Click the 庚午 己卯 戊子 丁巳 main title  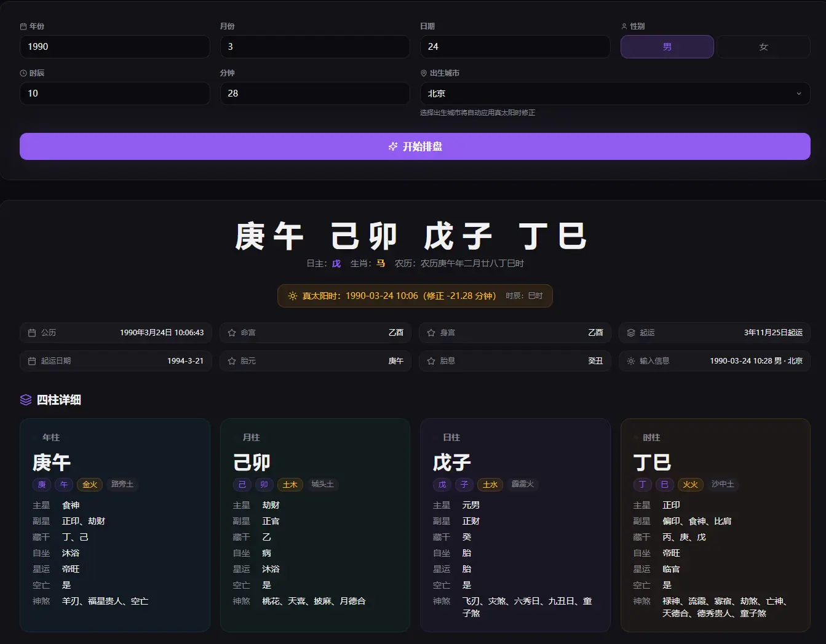pyautogui.click(x=411, y=237)
